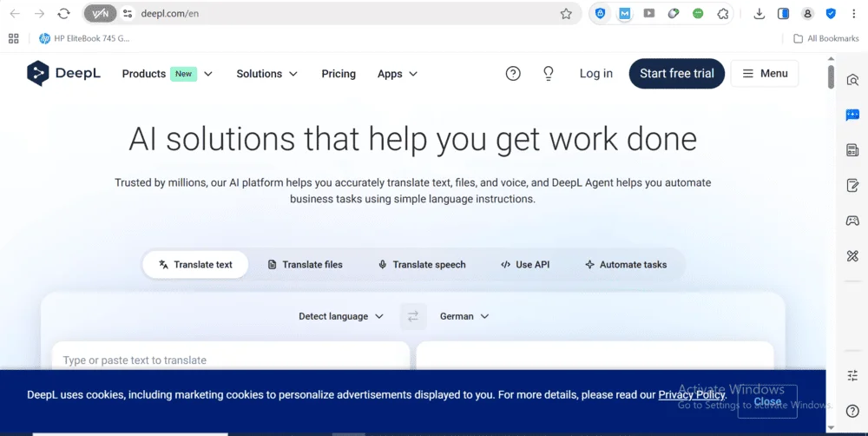868x436 pixels.
Task: Reload the page with refresh icon
Action: click(x=63, y=14)
